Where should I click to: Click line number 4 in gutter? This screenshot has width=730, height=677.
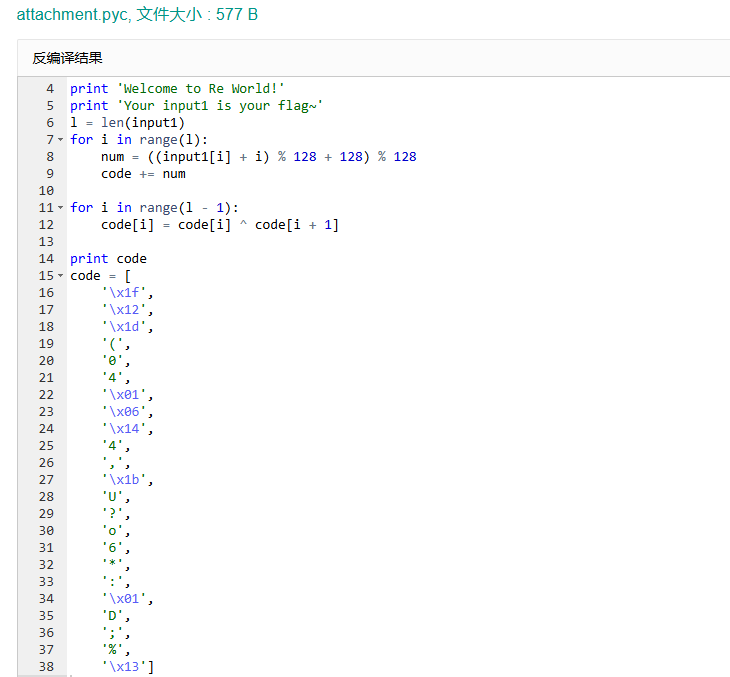[x=50, y=88]
